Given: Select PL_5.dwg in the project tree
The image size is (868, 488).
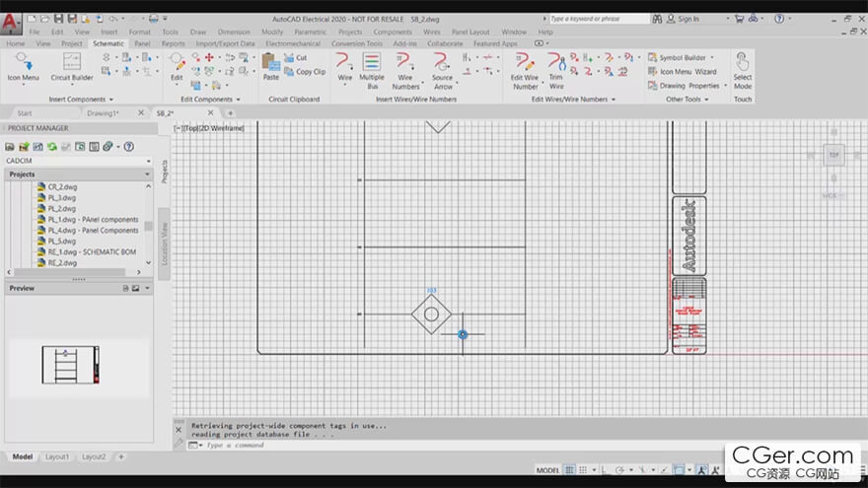Looking at the screenshot, I should point(62,242).
